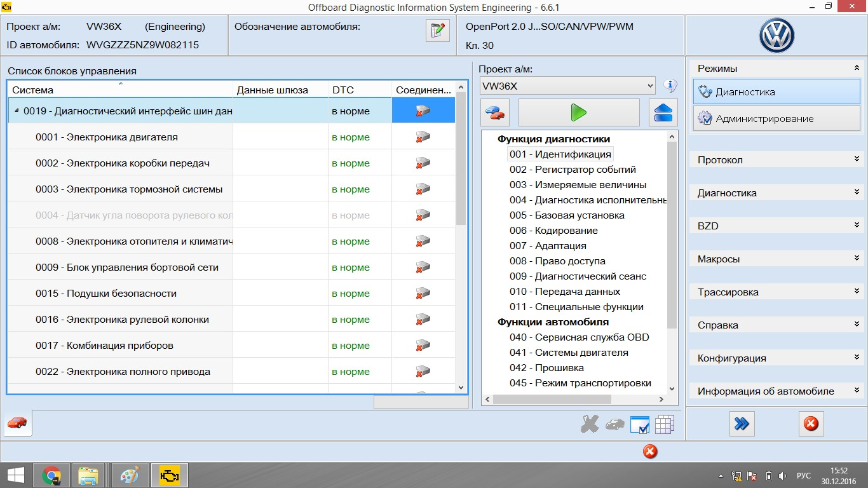Click the Volkswagen logo

pyautogui.click(x=776, y=35)
